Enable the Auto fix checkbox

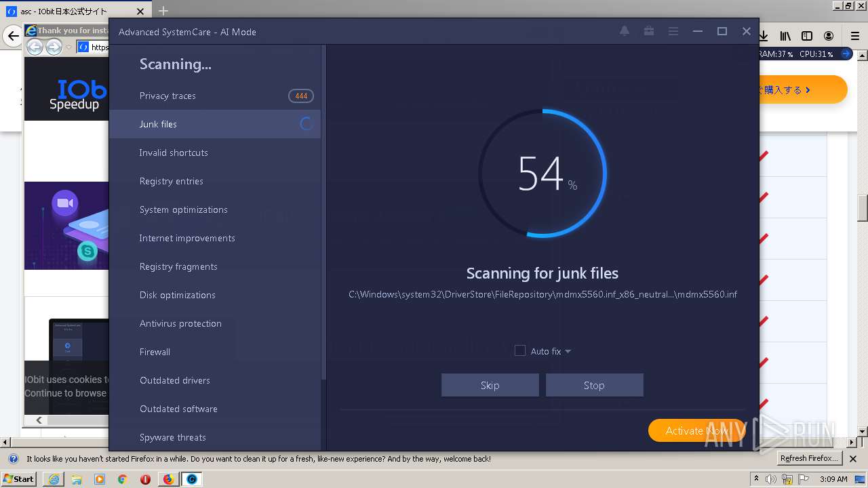pos(520,350)
